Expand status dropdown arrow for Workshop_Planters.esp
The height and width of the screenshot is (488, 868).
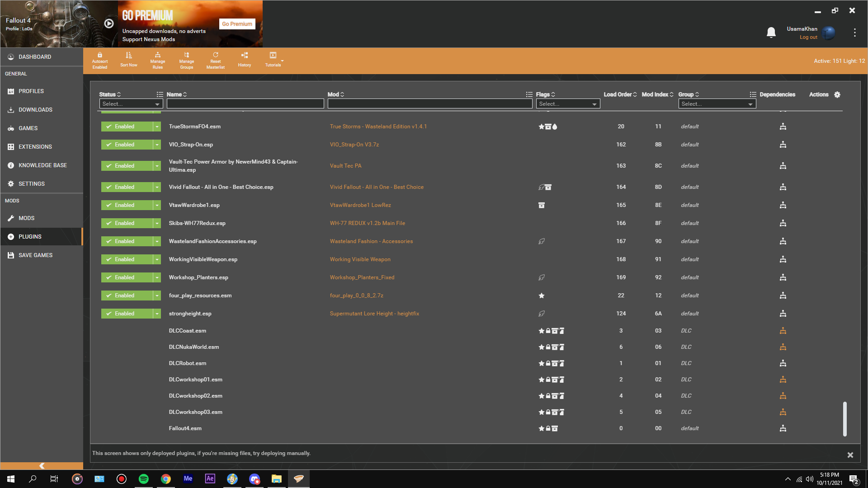point(157,277)
